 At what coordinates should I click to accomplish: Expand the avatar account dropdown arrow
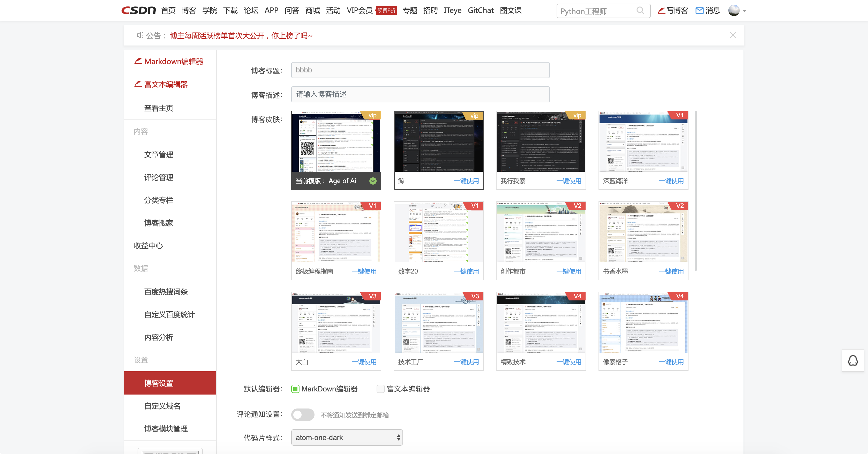[744, 11]
